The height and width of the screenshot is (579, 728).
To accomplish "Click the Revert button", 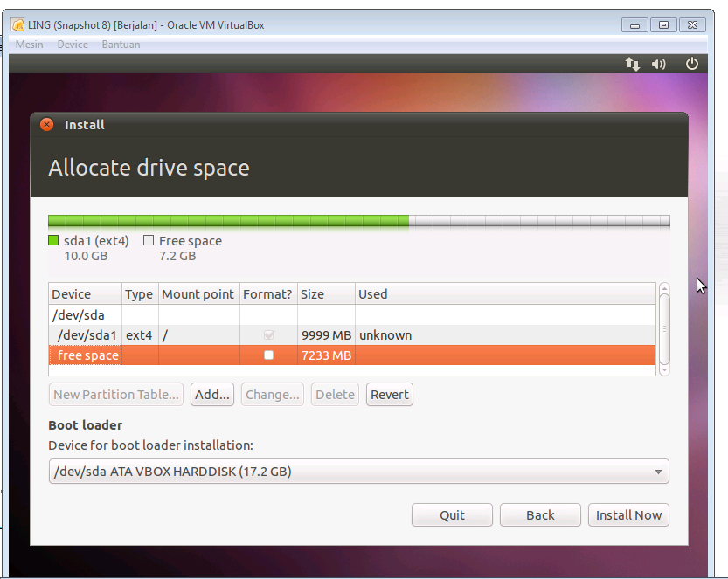I will click(x=390, y=395).
